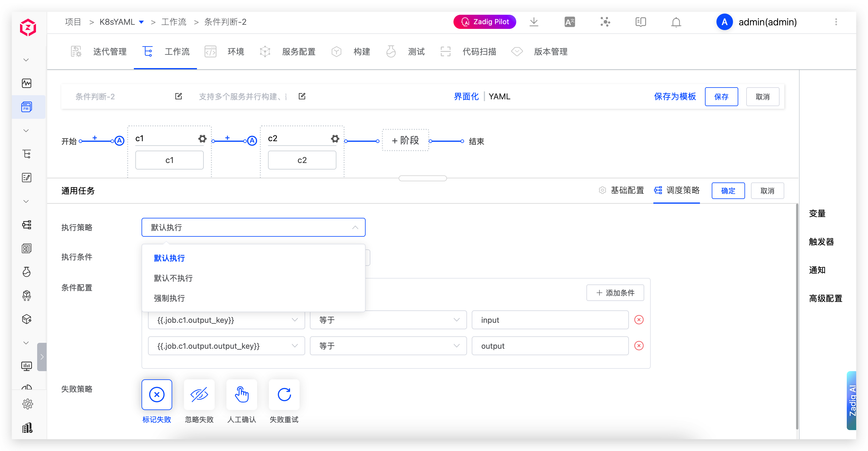This screenshot has width=868, height=451.
Task: Click the c2 stage gear icon
Action: pyautogui.click(x=335, y=139)
